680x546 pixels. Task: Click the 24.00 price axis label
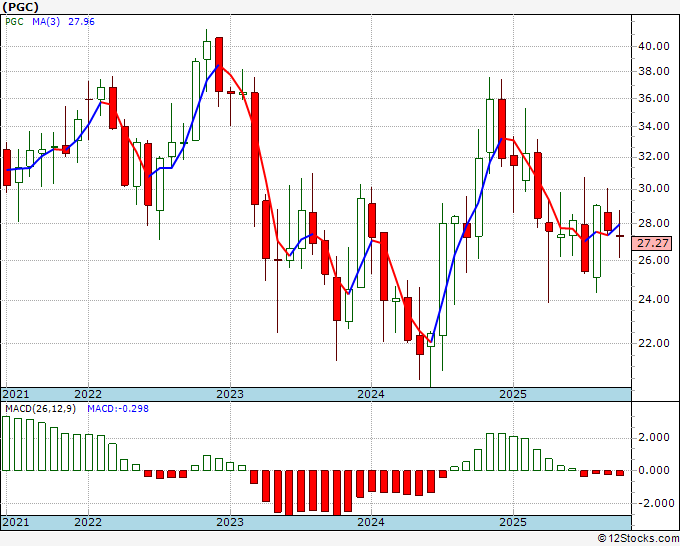tap(654, 300)
